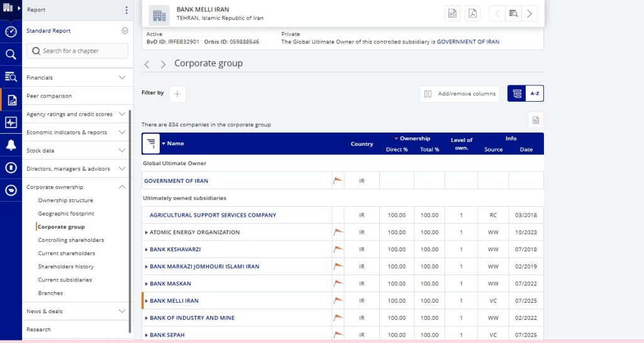Expand the BANK KESHAVARZI row

[146, 249]
